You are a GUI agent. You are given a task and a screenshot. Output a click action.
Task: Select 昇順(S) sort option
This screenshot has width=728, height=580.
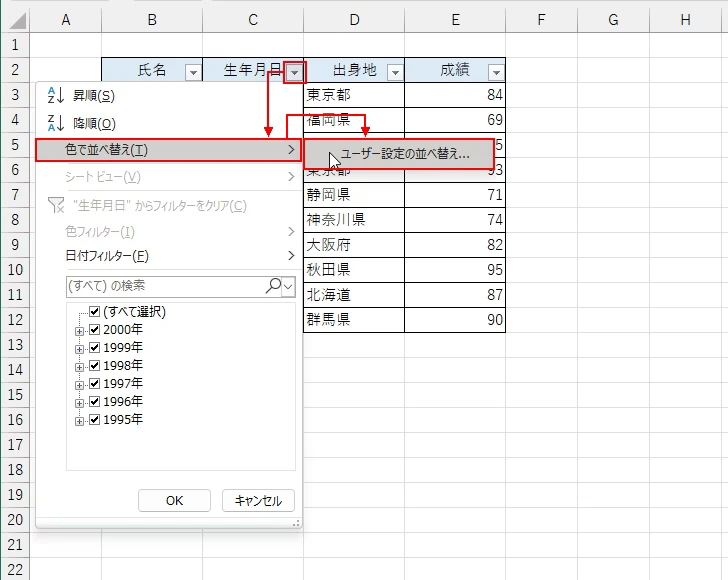click(169, 96)
